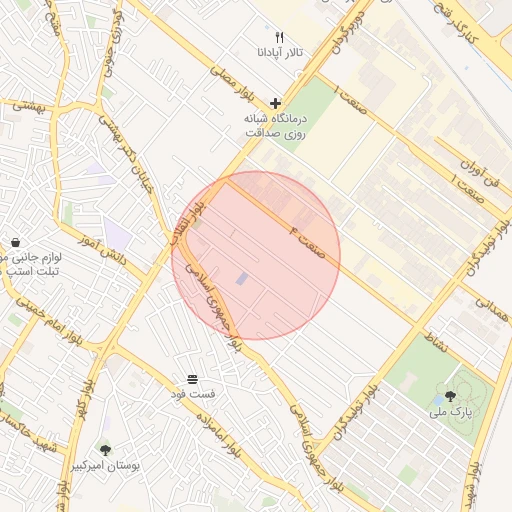Click the بلوار مصلی road label
The width and height of the screenshot is (512, 512).
point(232,83)
